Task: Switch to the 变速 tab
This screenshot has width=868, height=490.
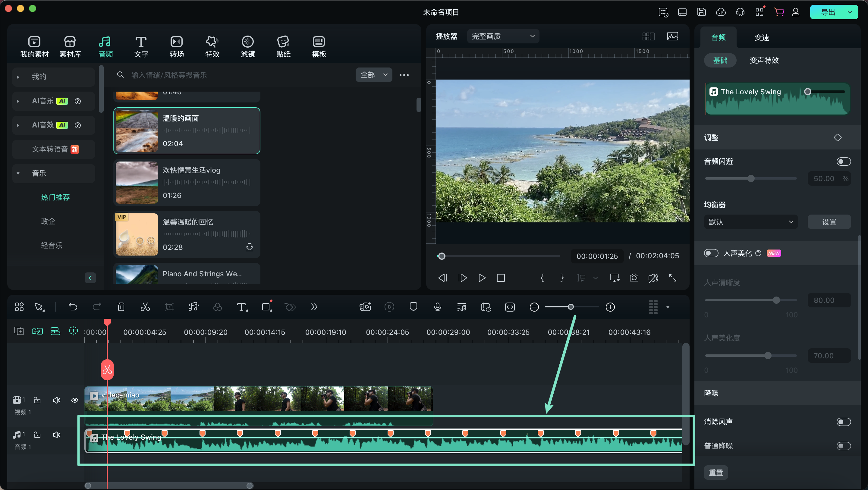Action: point(762,37)
